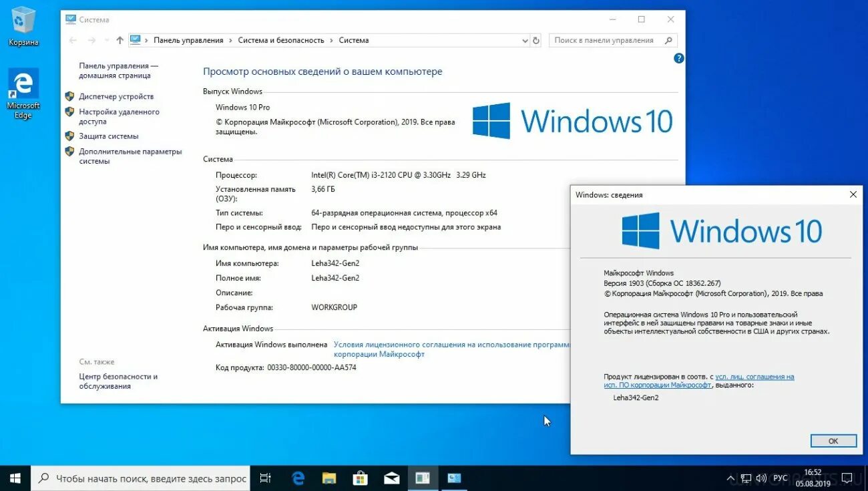Screen dimensions: 868x491
Task: Open the Recycle Bin desktop icon
Action: [23, 27]
